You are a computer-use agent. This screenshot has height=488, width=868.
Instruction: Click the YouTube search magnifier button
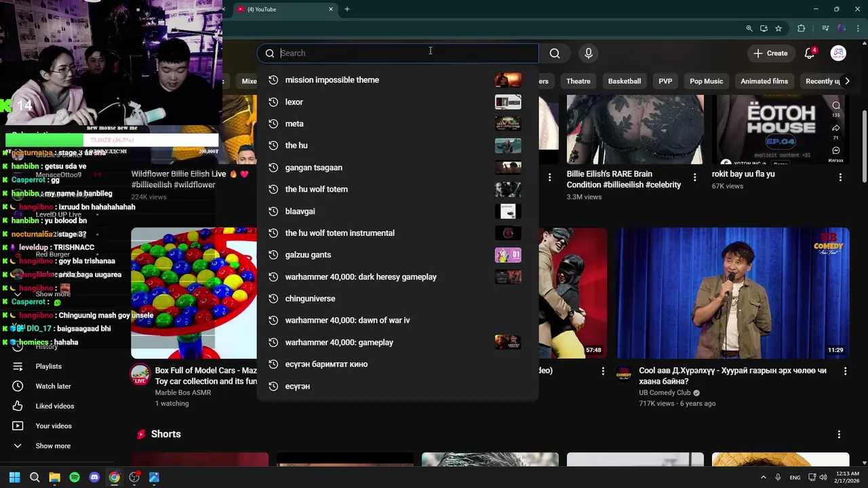pyautogui.click(x=555, y=54)
